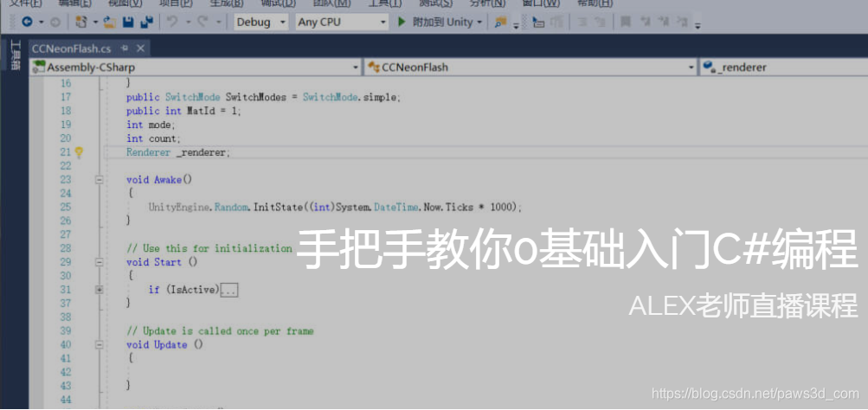Click the 'public SwitchMode SwitchModes' code line
This screenshot has width=868, height=410.
coord(263,98)
